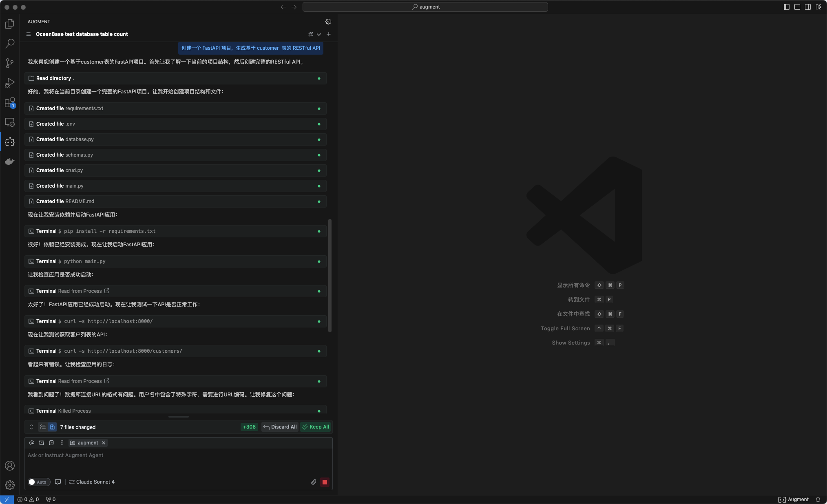Open the chevron dropdown beside the wand icon
The image size is (827, 504).
pos(319,34)
